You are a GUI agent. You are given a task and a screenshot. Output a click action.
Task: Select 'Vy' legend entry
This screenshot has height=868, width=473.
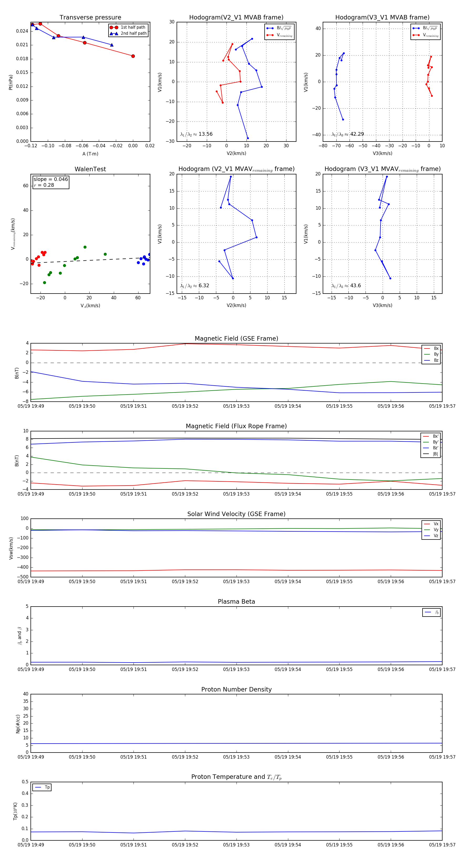(x=431, y=530)
